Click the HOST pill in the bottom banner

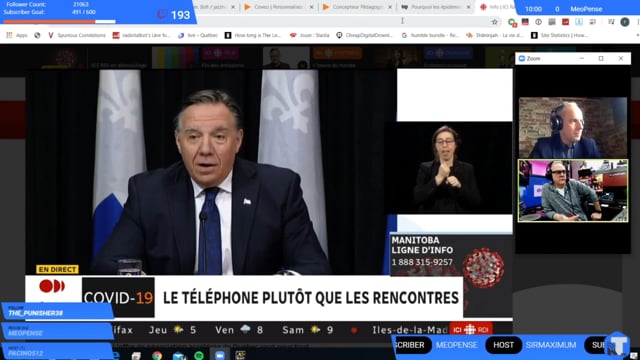504,345
